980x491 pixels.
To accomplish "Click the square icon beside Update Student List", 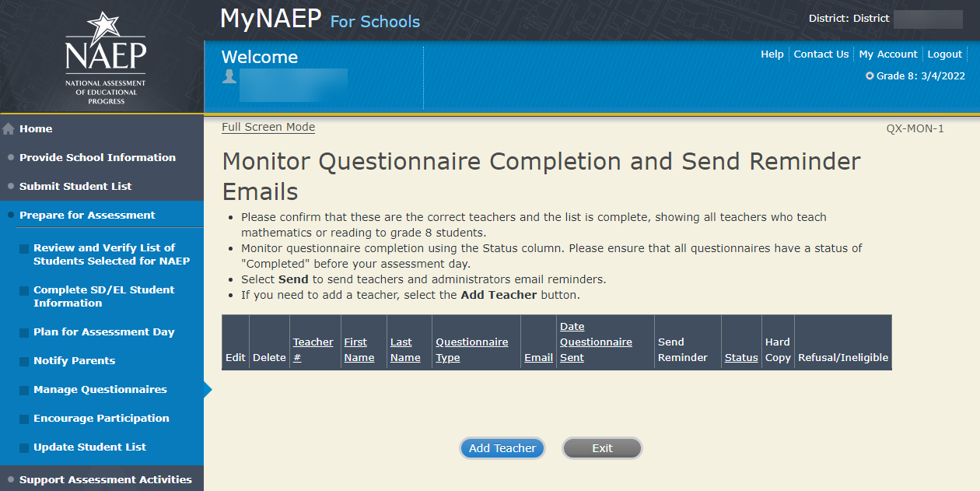I will [x=24, y=447].
